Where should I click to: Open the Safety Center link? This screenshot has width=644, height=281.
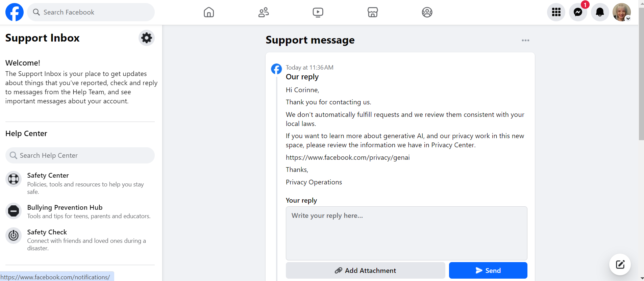(48, 175)
